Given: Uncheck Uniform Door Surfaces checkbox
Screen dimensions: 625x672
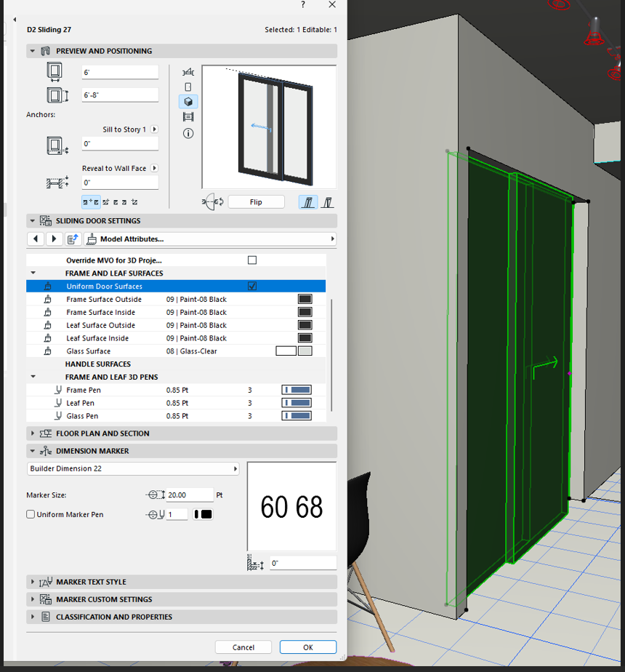Looking at the screenshot, I should [252, 287].
